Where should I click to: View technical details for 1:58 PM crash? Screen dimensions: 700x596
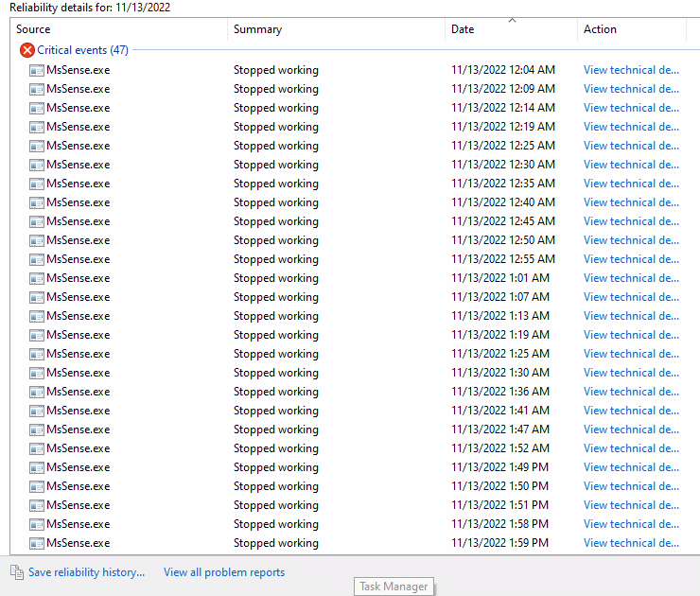click(x=631, y=524)
